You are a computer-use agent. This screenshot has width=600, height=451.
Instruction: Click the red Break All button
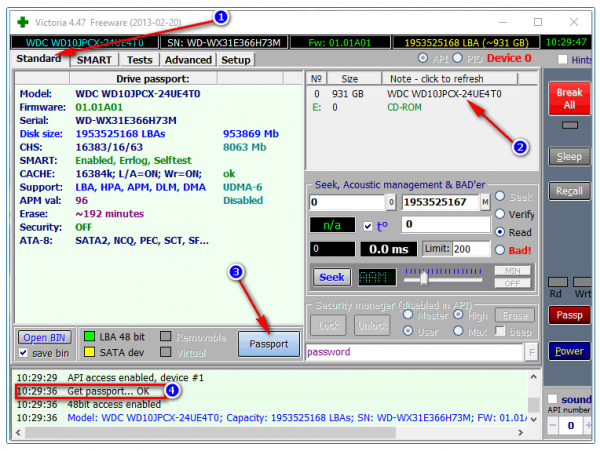click(569, 98)
